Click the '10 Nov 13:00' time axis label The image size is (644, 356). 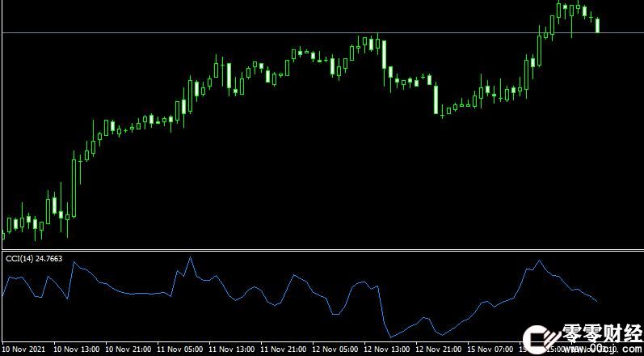pyautogui.click(x=77, y=349)
